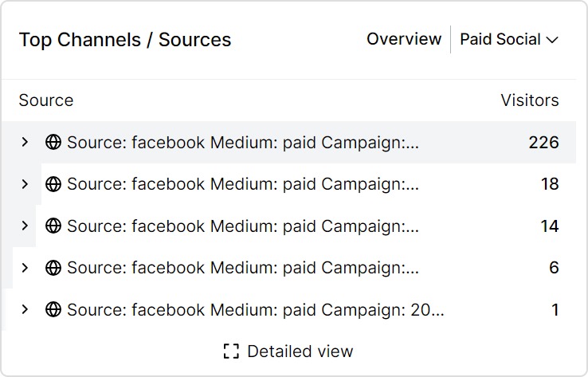Screen dimensions: 588x377
Task: Click globe icon on the 226-visitor row
Action: [53, 143]
